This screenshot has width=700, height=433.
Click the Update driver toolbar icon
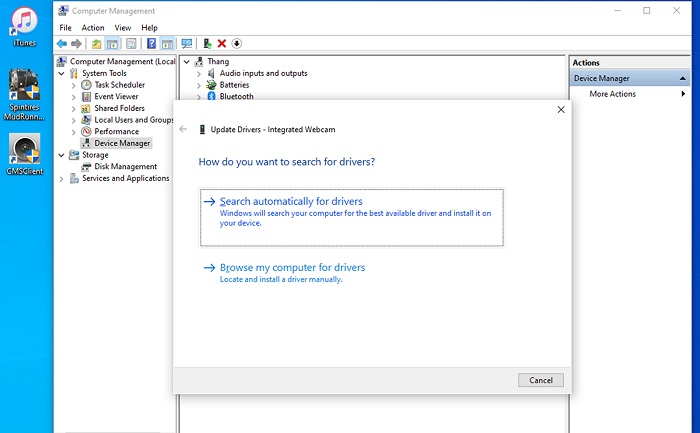click(x=207, y=44)
